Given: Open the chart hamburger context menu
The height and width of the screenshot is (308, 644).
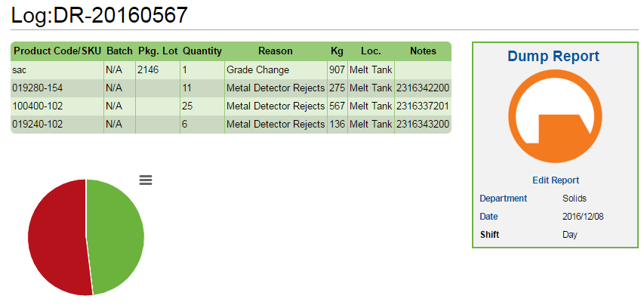Looking at the screenshot, I should (146, 180).
